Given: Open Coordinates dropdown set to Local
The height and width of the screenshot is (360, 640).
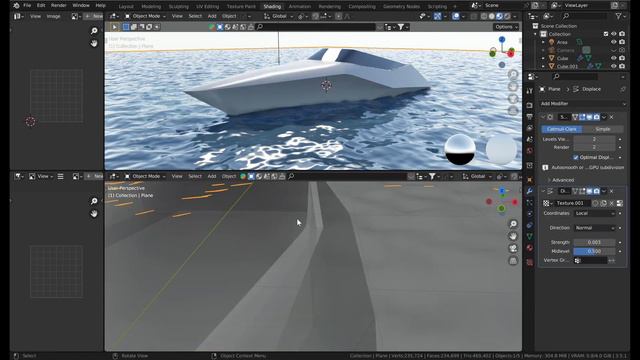Looking at the screenshot, I should tap(594, 213).
